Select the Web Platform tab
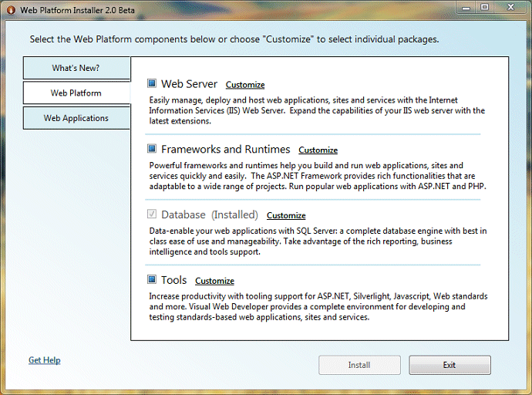 click(76, 93)
